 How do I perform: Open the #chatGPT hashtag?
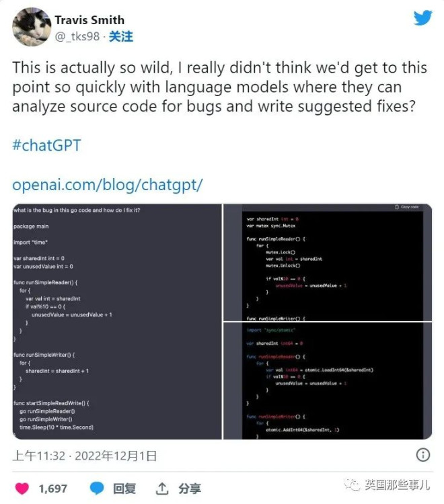pos(46,145)
